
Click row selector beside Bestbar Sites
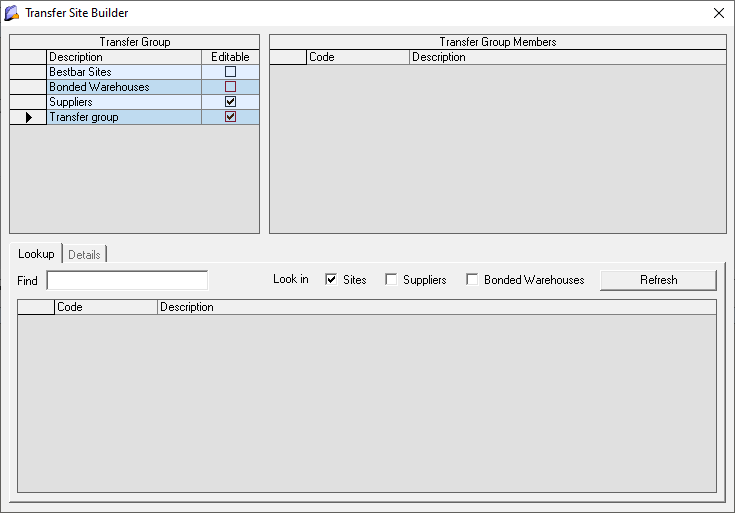pos(28,72)
